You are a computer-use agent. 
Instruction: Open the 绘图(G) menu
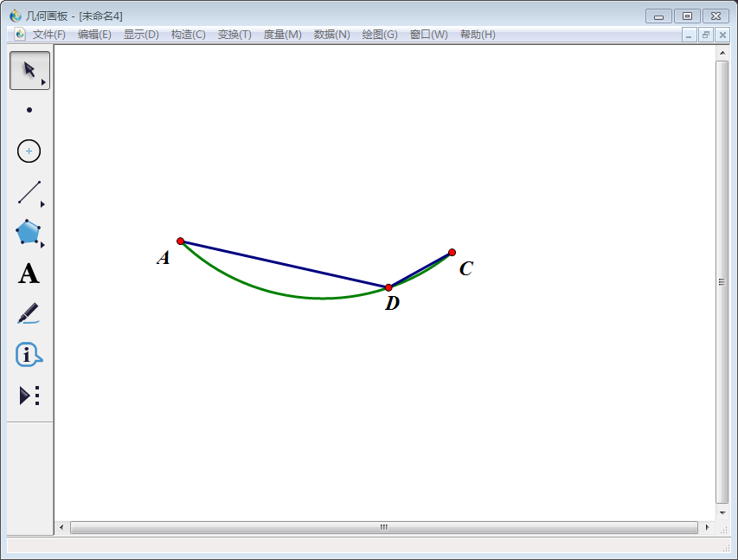point(380,35)
